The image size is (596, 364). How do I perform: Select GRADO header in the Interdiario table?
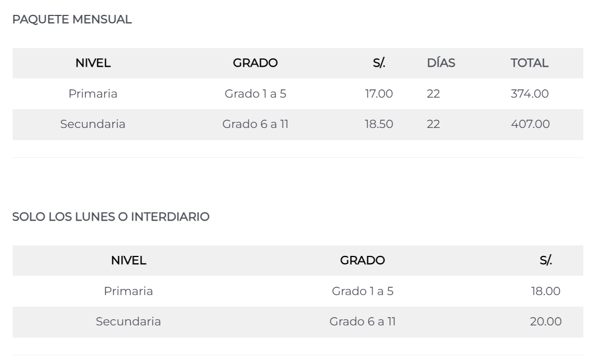pyautogui.click(x=362, y=260)
